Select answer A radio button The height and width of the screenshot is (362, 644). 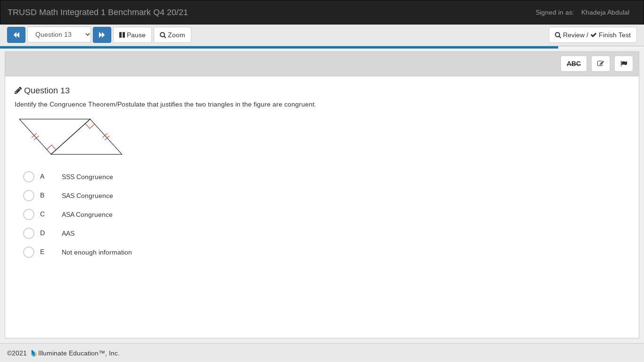[29, 177]
